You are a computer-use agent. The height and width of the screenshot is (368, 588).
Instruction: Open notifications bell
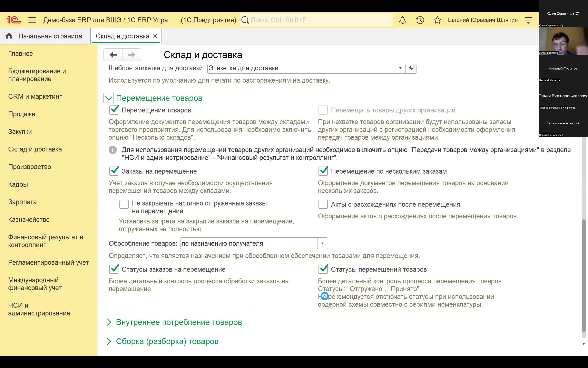click(x=403, y=20)
